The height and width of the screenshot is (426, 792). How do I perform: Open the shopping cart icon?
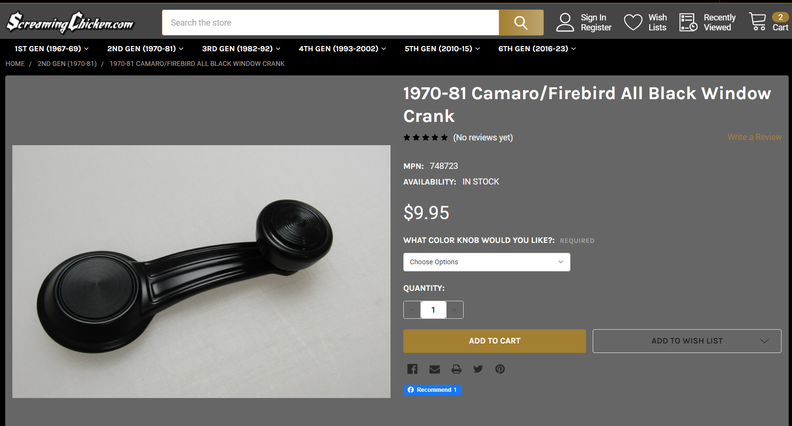[758, 22]
